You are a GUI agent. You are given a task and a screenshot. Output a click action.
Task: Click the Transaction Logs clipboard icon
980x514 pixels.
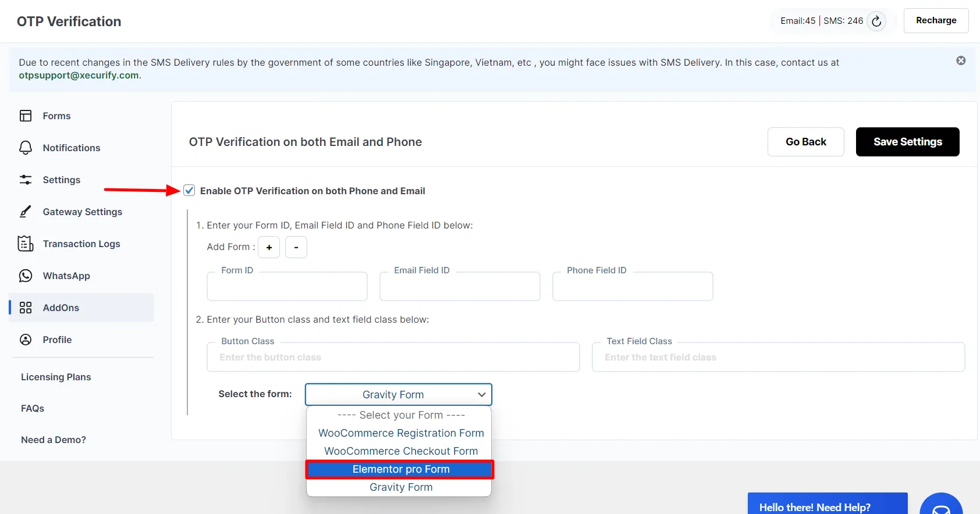26,244
